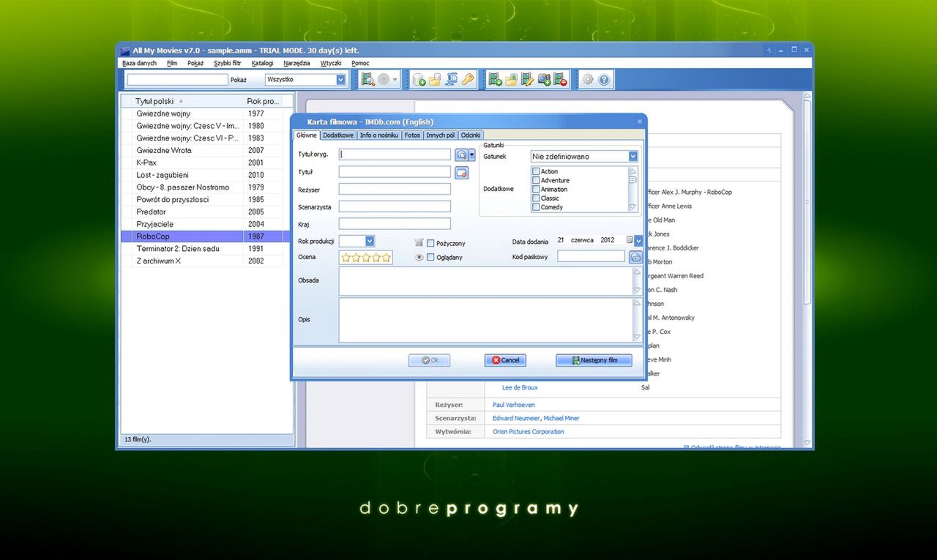Open the Szybki filtr menu
Viewport: 937px width, 560px height.
(227, 63)
